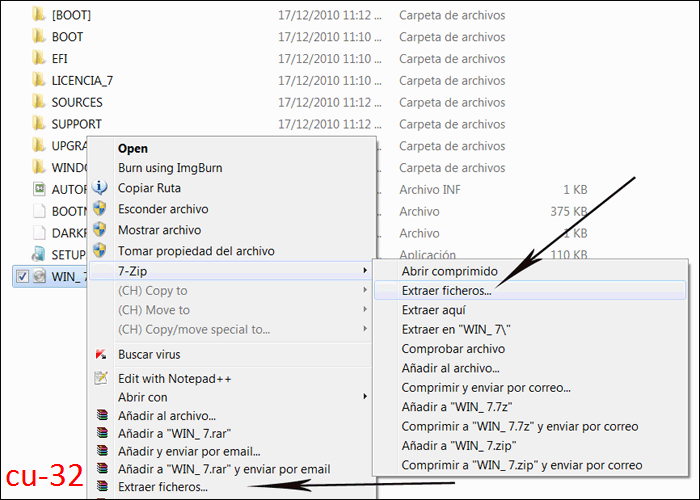700x500 pixels.
Task: Click WinRAR icon beside Añadir y enviar por email...
Action: (103, 451)
